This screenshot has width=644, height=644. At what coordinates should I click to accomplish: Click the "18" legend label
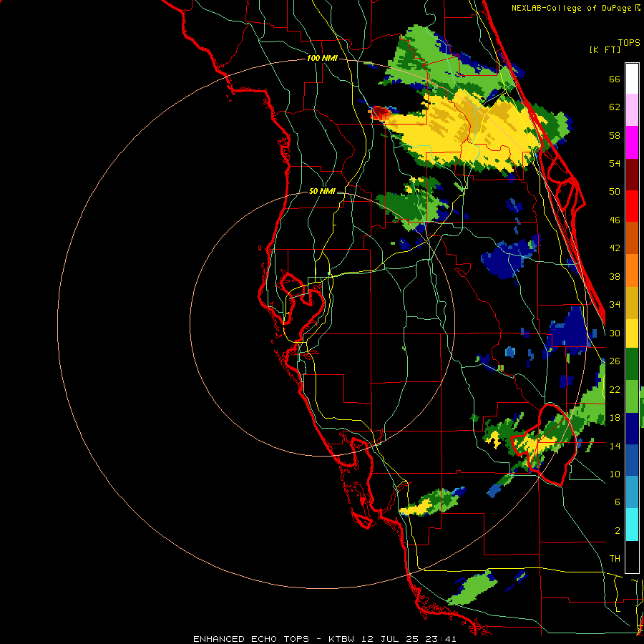(615, 418)
